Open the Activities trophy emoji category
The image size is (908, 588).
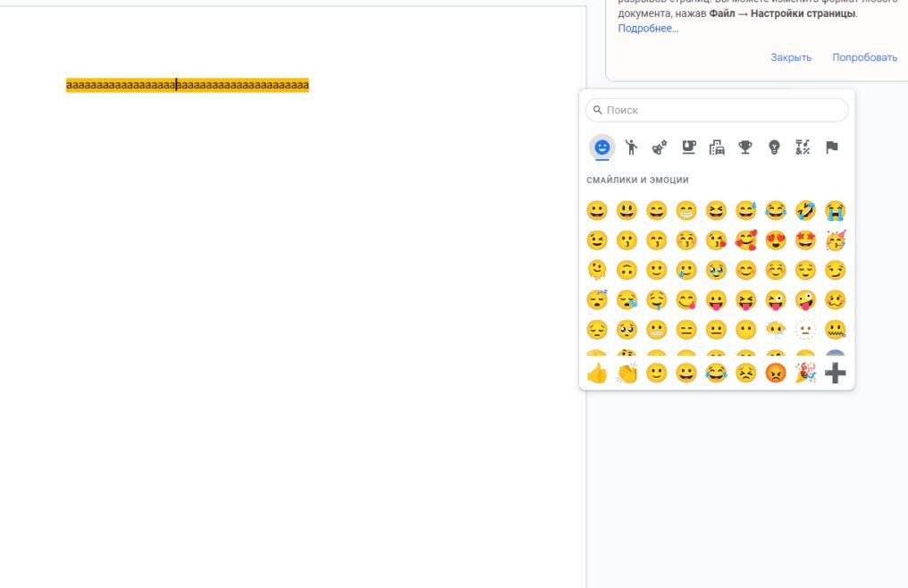(x=745, y=147)
